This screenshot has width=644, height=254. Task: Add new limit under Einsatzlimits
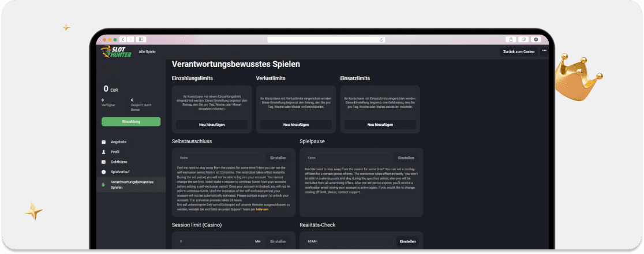pos(380,125)
